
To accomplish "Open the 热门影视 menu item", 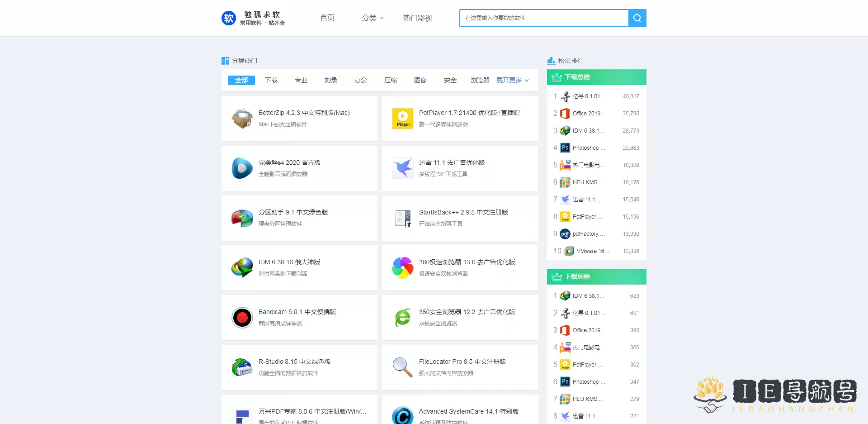I will coord(417,18).
